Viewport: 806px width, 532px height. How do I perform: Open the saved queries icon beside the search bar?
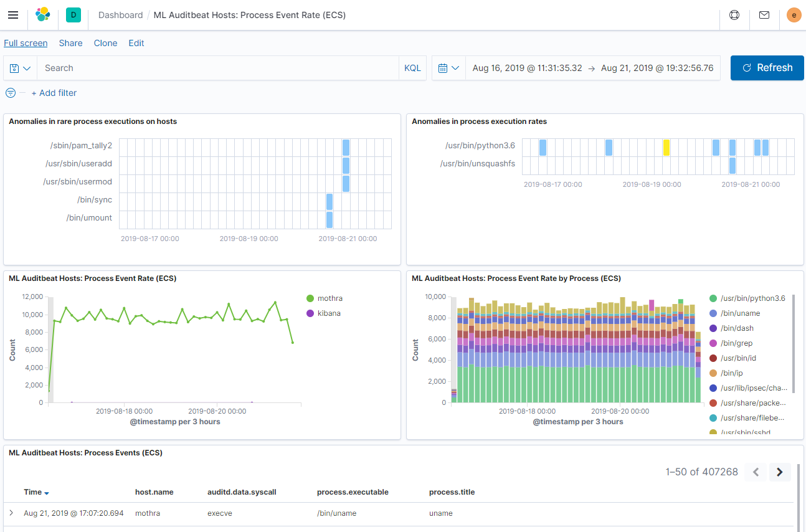pos(19,68)
